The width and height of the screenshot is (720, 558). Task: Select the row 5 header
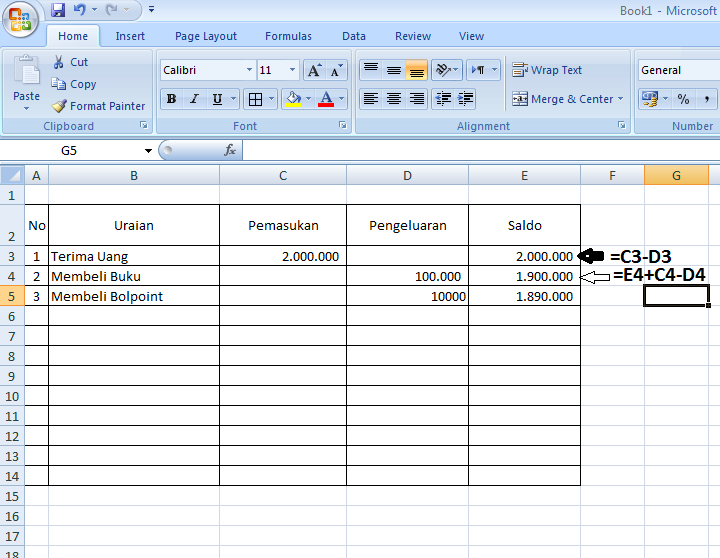click(x=12, y=296)
